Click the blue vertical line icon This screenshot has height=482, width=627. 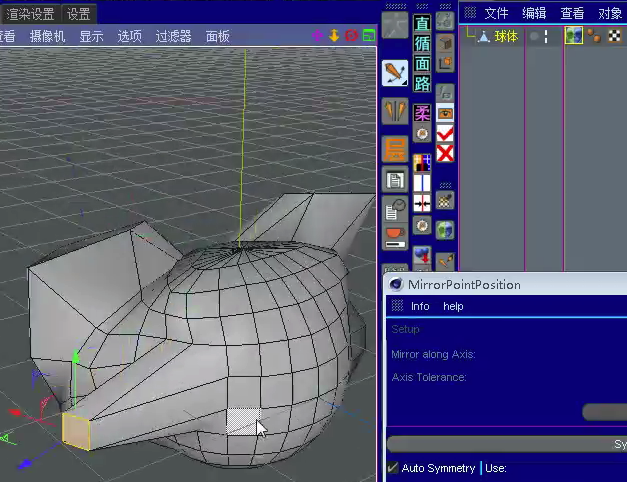pos(422,183)
